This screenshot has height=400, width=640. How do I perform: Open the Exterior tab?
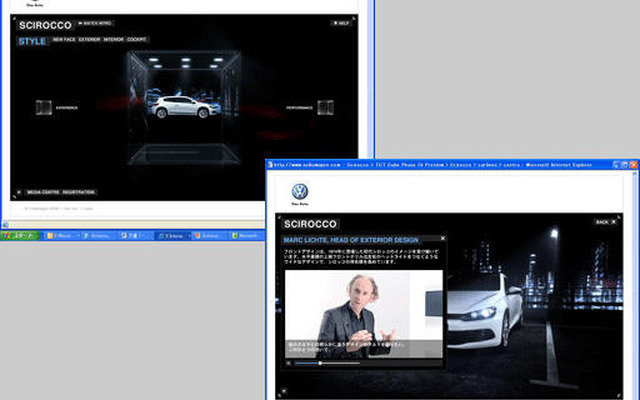point(89,40)
